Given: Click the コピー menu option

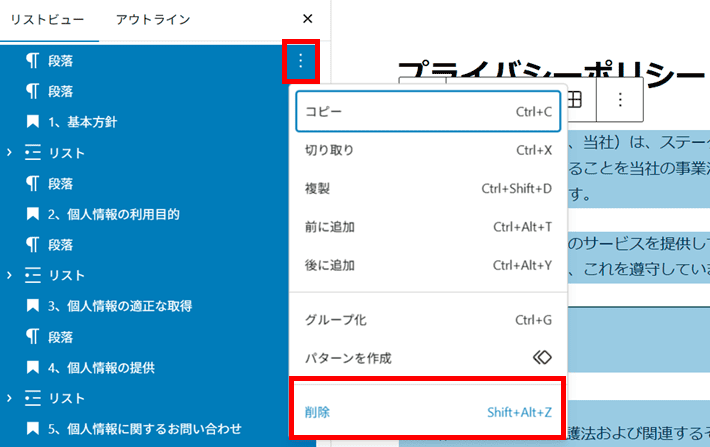Looking at the screenshot, I should (428, 112).
